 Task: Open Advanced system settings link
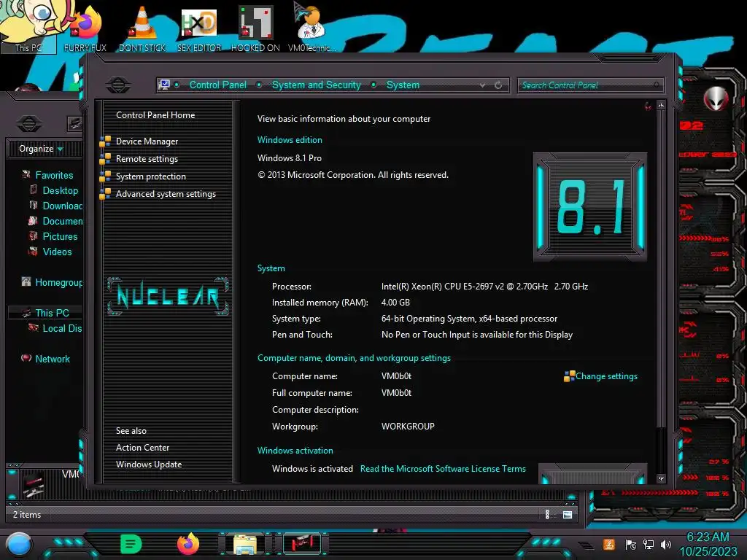(166, 194)
